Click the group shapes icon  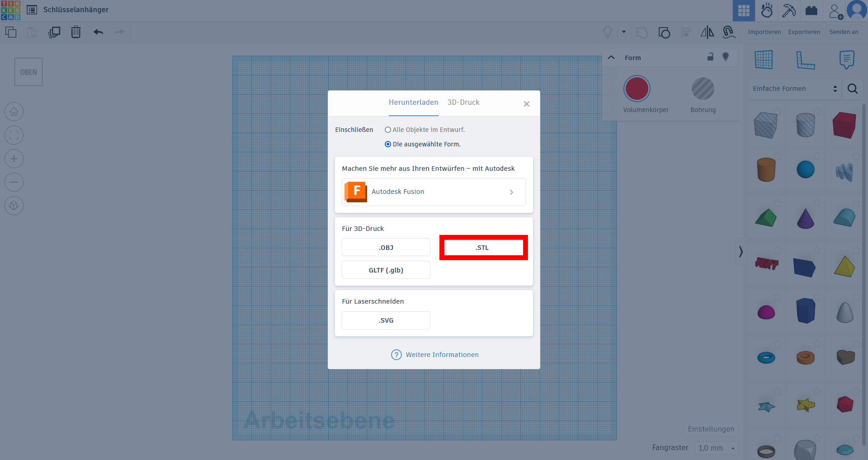point(642,33)
